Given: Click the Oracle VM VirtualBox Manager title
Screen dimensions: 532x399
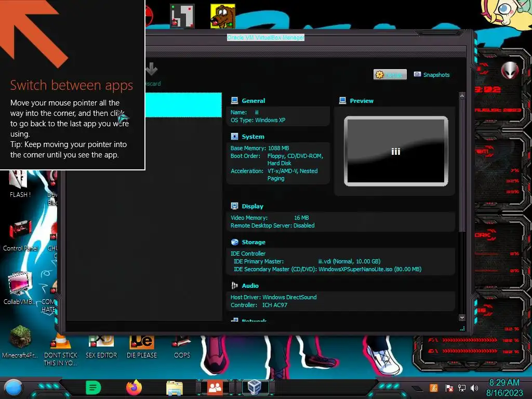Looking at the screenshot, I should click(265, 37).
